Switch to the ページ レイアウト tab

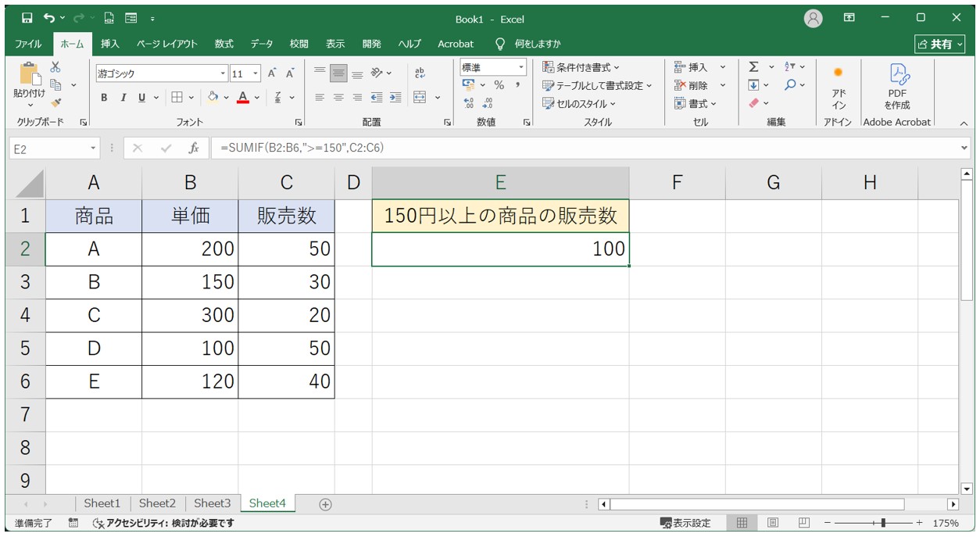[x=167, y=44]
